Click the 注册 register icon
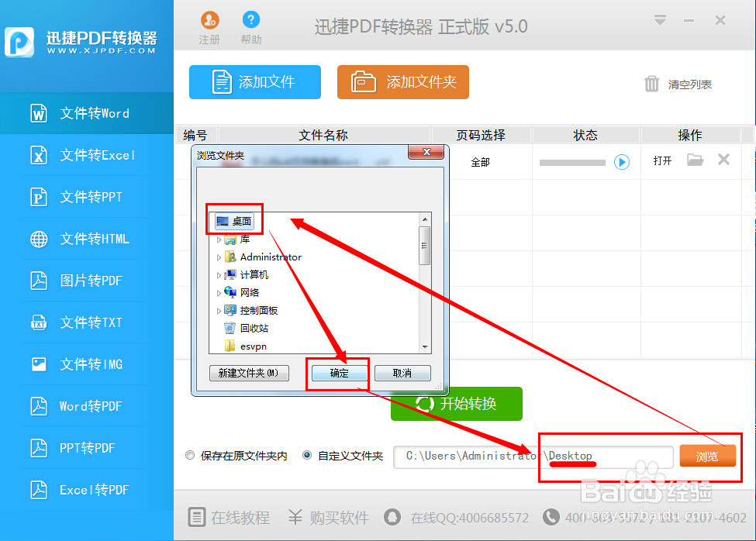 (209, 19)
